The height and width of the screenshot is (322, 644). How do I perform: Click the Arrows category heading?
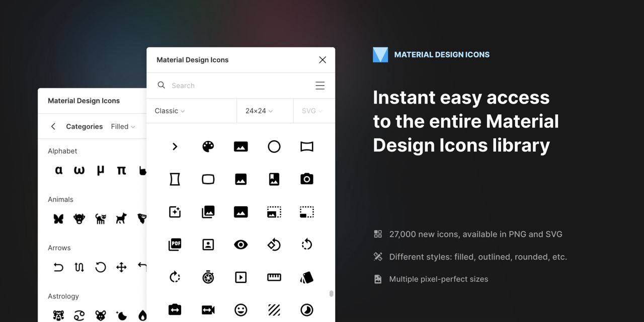[59, 248]
